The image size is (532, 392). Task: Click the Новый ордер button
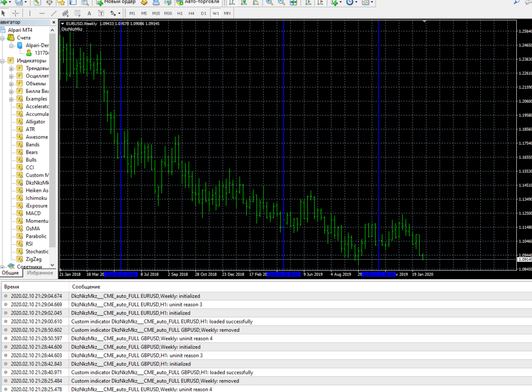point(117,3)
